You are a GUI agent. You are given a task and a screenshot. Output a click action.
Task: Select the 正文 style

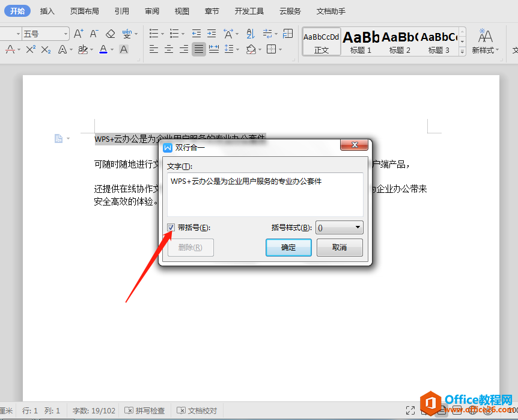(x=321, y=41)
